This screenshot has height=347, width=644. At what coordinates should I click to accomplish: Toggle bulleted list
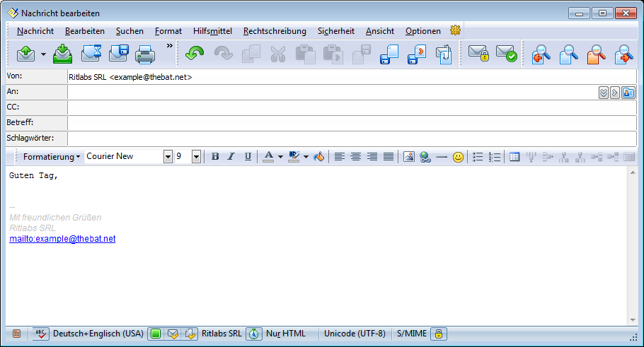[478, 157]
